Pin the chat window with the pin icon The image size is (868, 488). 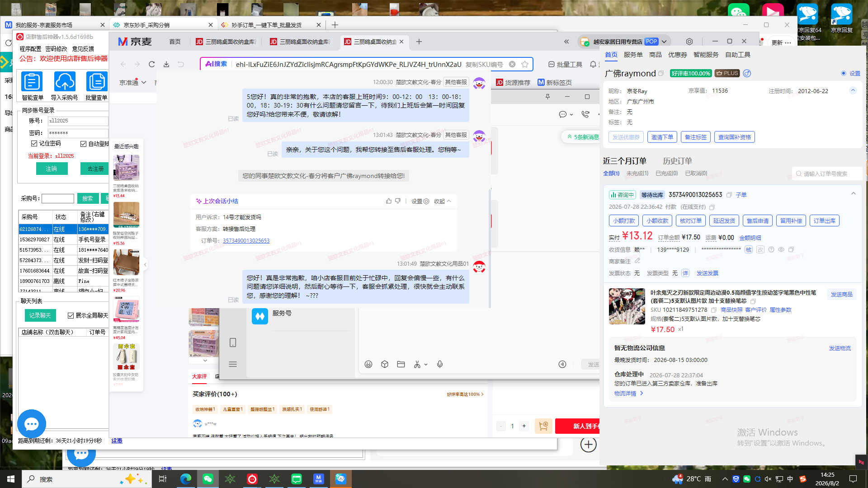pyautogui.click(x=547, y=97)
